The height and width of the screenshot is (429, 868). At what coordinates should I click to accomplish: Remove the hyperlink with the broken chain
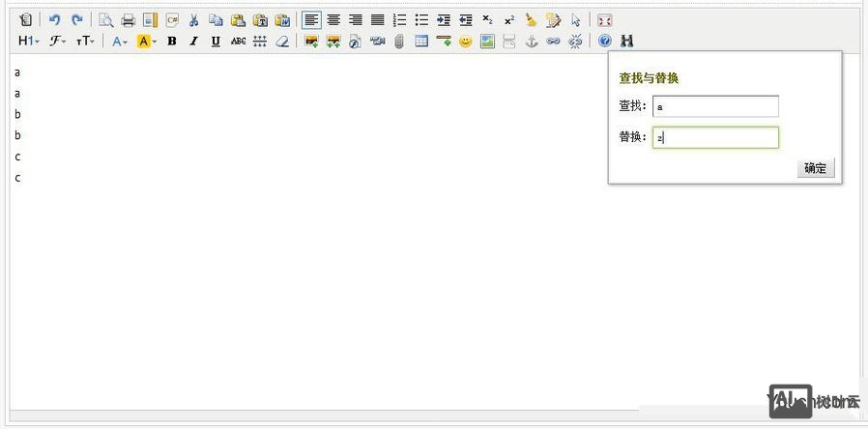(x=576, y=41)
